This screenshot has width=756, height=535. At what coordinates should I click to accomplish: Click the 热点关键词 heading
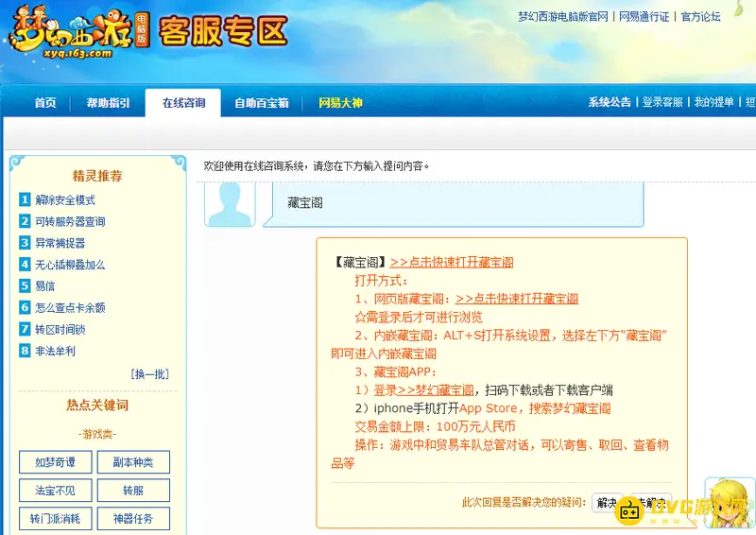coord(97,406)
